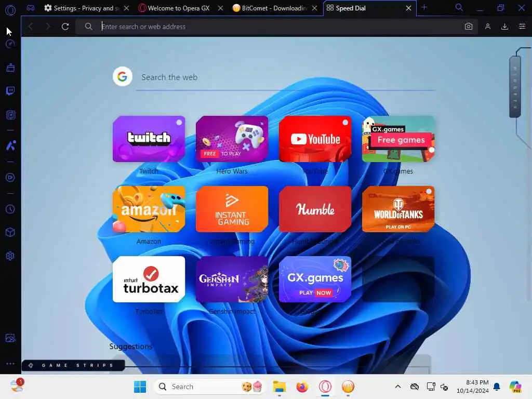Screen dimensions: 532x399
Task: Open the Twitch speed dial tile
Action: click(x=149, y=139)
